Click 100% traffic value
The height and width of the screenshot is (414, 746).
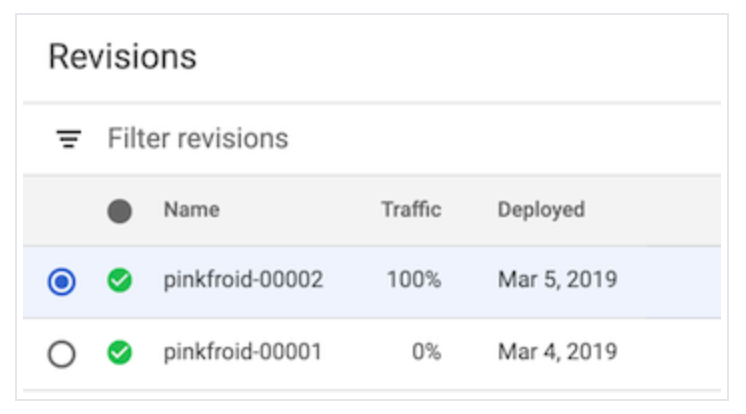[x=414, y=280]
